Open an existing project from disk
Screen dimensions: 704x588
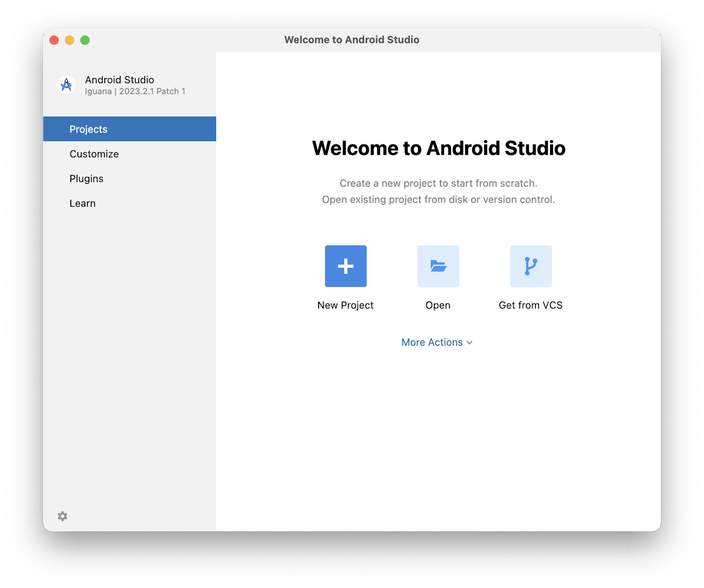pyautogui.click(x=438, y=266)
